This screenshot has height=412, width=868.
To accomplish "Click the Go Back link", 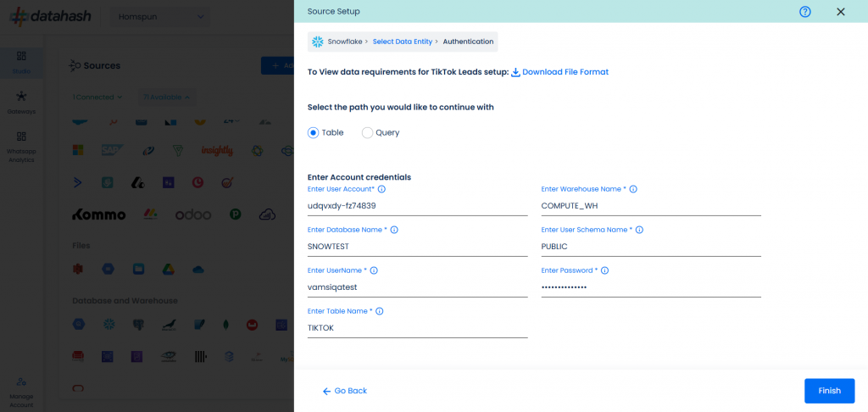I will [x=345, y=391].
